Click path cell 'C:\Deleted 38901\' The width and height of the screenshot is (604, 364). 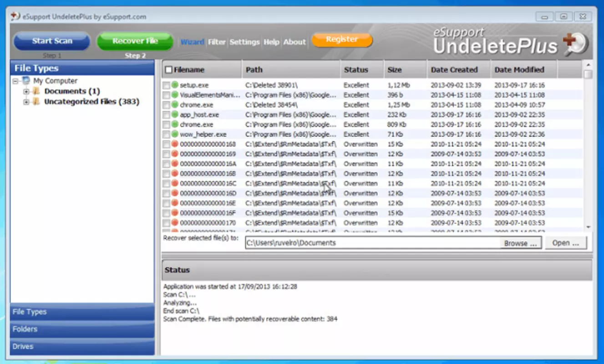pos(271,85)
